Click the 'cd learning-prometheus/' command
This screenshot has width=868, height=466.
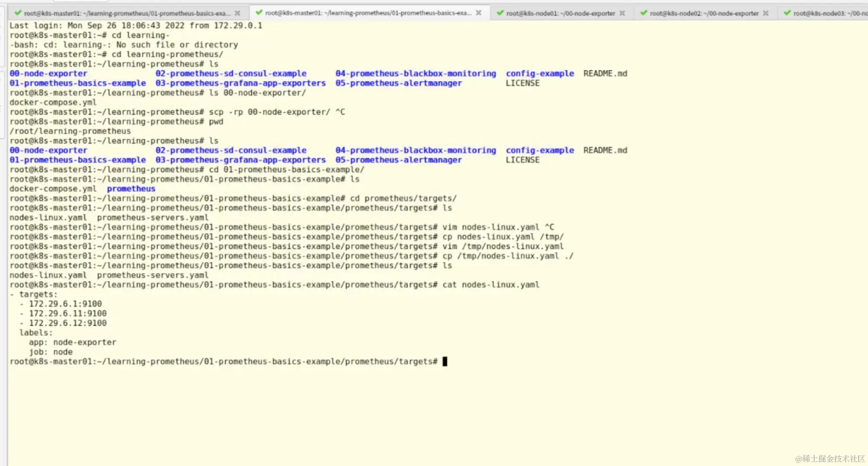pyautogui.click(x=168, y=55)
